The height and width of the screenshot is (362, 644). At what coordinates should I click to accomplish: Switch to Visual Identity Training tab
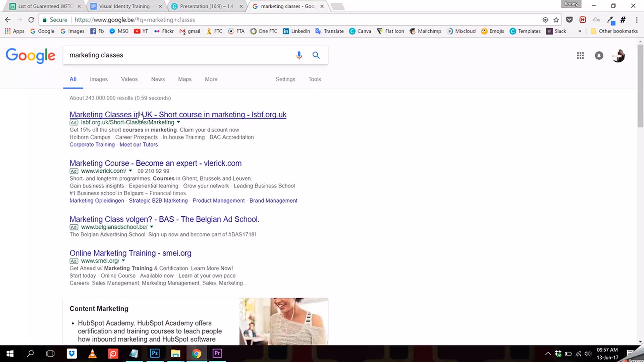point(124,6)
